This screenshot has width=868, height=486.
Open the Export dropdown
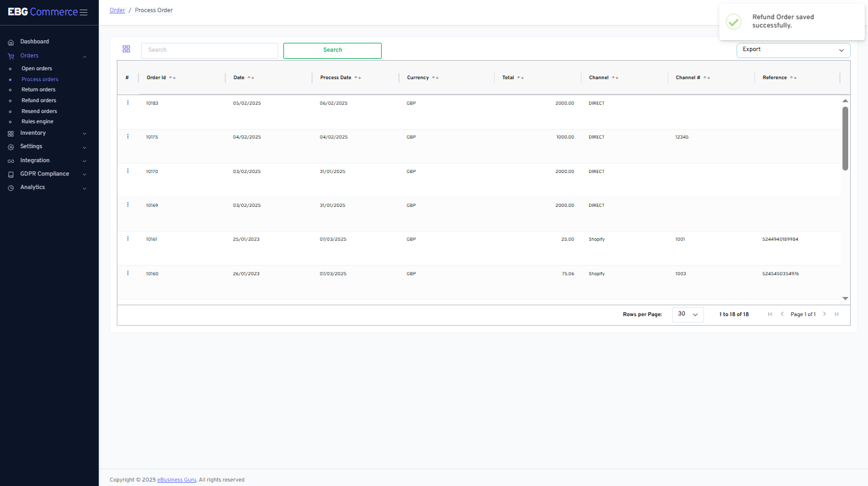pyautogui.click(x=793, y=50)
